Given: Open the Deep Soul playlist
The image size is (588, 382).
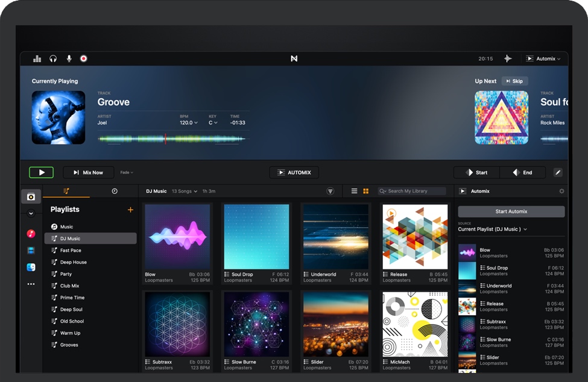Looking at the screenshot, I should point(90,310).
